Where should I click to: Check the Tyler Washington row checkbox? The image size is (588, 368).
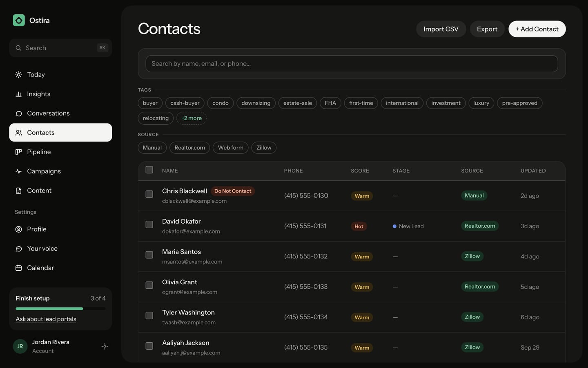[149, 316]
